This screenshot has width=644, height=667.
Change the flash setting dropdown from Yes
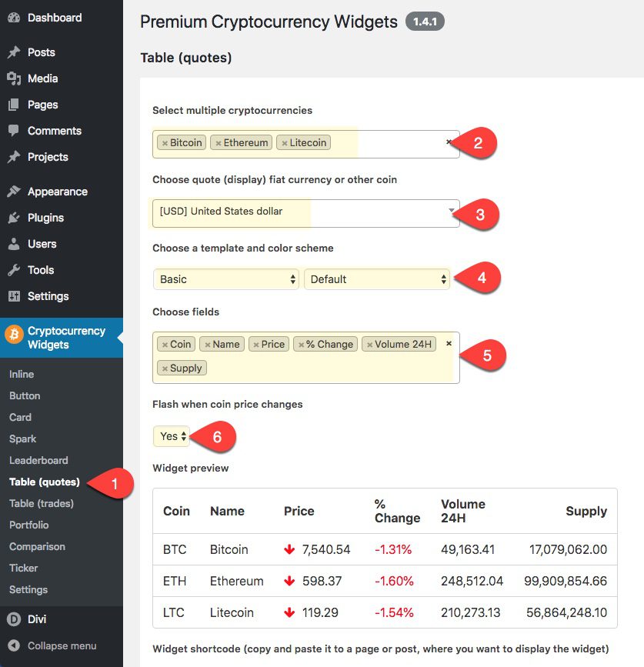pos(171,436)
